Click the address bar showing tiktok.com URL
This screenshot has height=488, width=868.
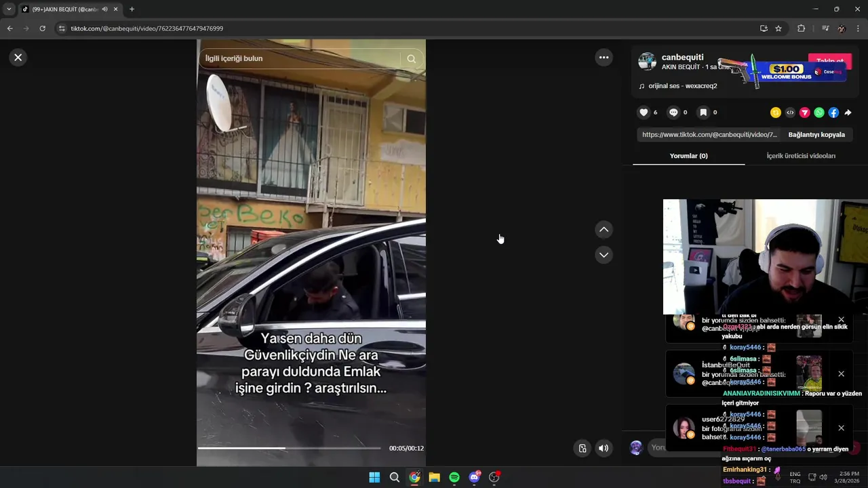click(407, 28)
